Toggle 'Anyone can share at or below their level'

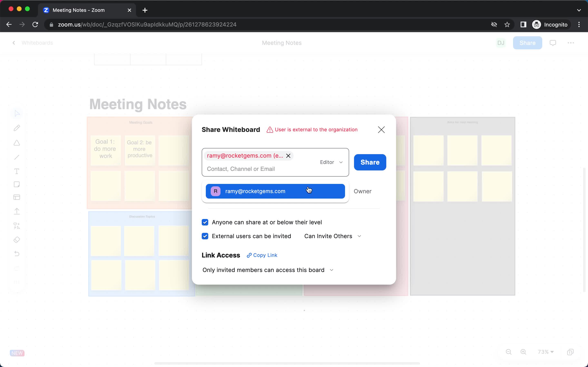pyautogui.click(x=205, y=222)
